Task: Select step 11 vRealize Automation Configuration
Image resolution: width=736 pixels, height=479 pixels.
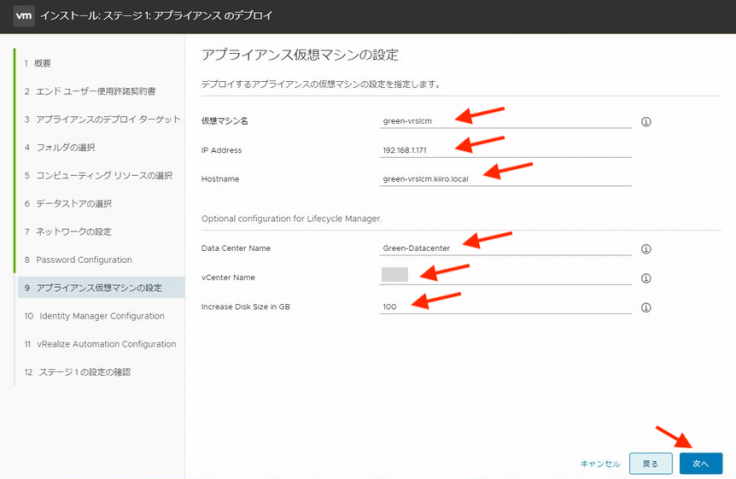Action: [101, 344]
